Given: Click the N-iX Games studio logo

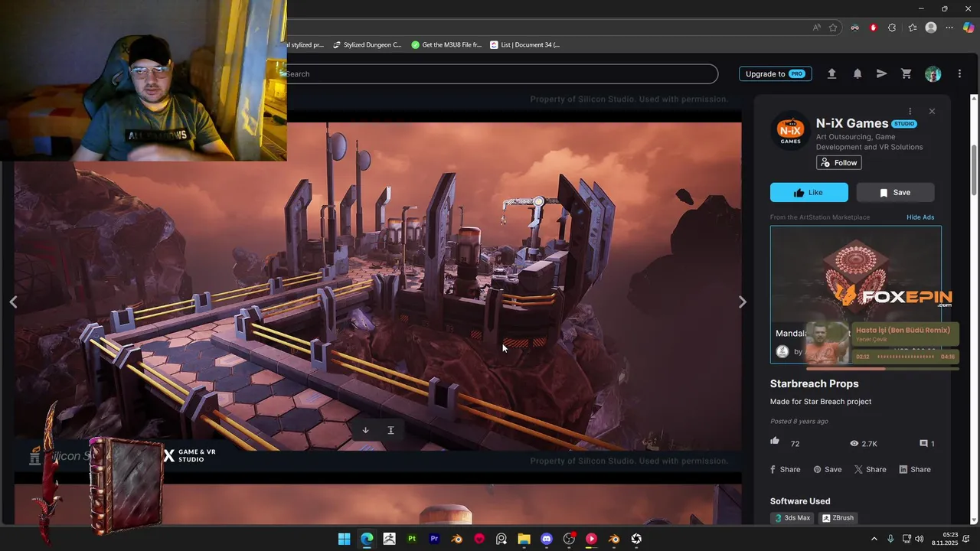Looking at the screenshot, I should tap(790, 131).
